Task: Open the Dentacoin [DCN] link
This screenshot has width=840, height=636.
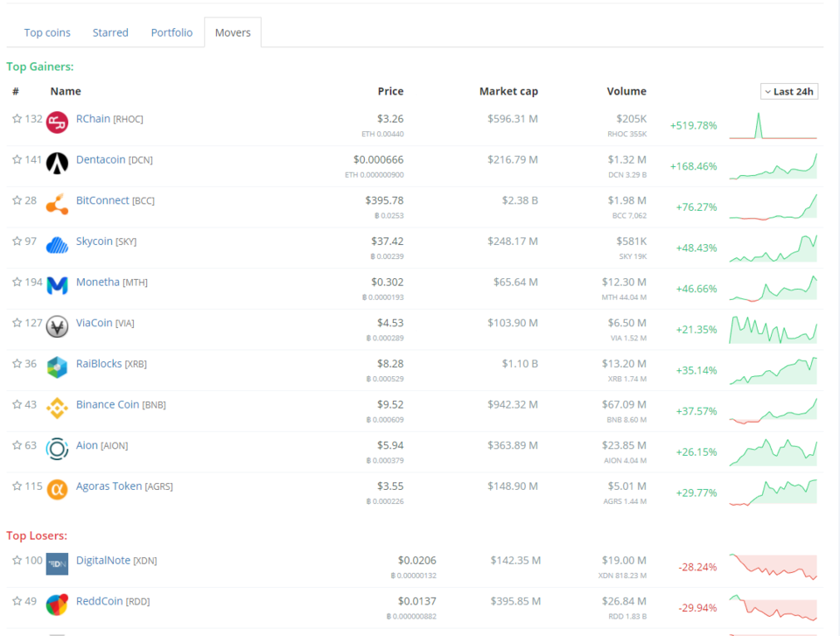Action: pos(114,160)
